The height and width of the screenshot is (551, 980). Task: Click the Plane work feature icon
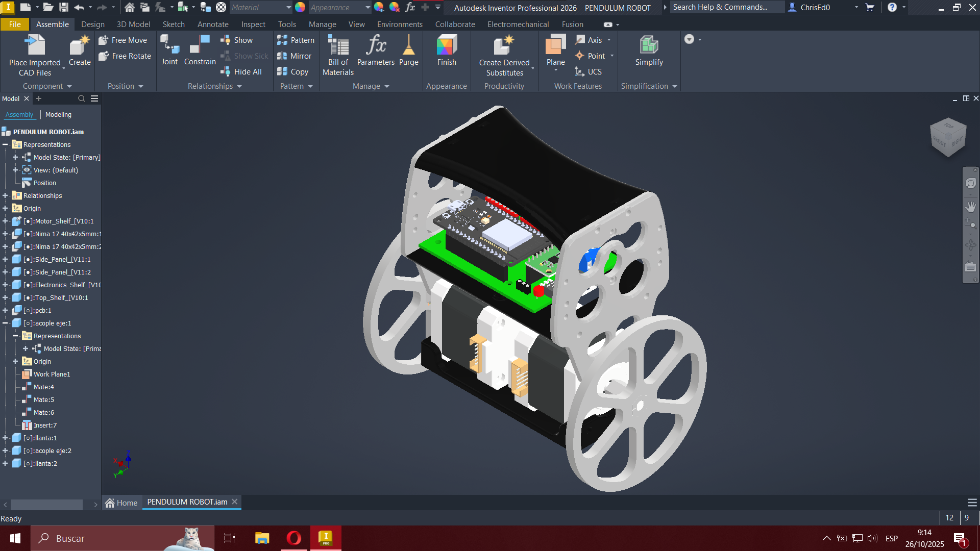555,46
